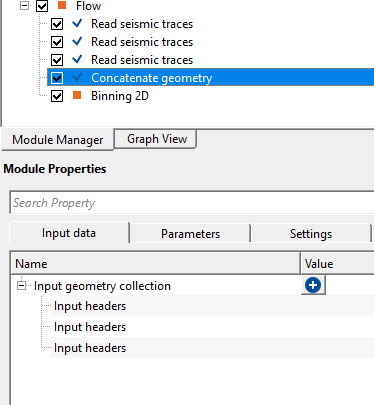The width and height of the screenshot is (374, 405).
Task: Disable the Binning 2D module checkbox
Action: coord(57,96)
